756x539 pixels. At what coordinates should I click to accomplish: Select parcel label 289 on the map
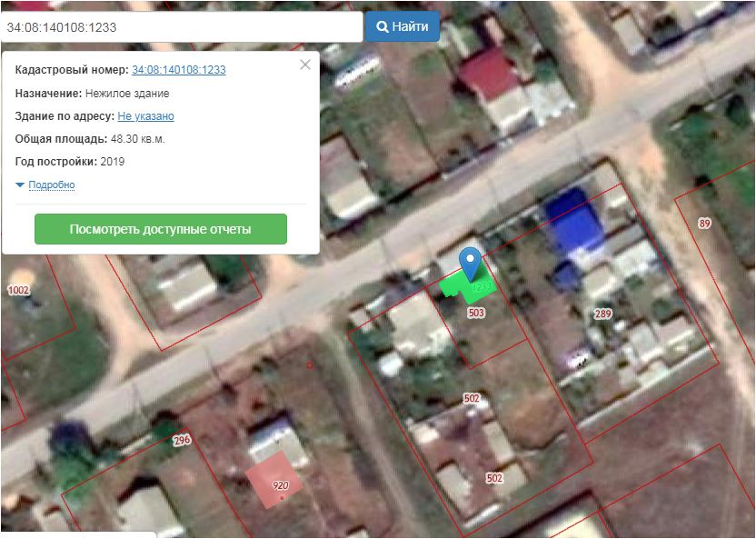click(x=602, y=314)
